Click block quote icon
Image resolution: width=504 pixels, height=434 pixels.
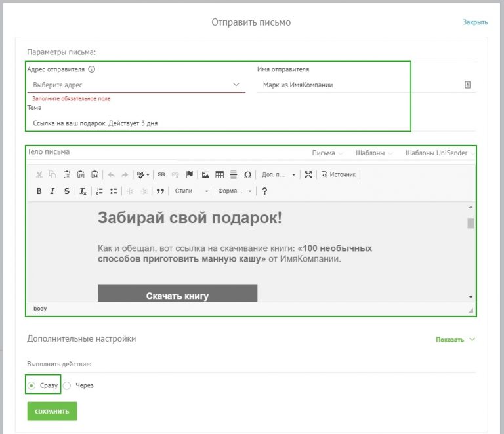pyautogui.click(x=159, y=191)
